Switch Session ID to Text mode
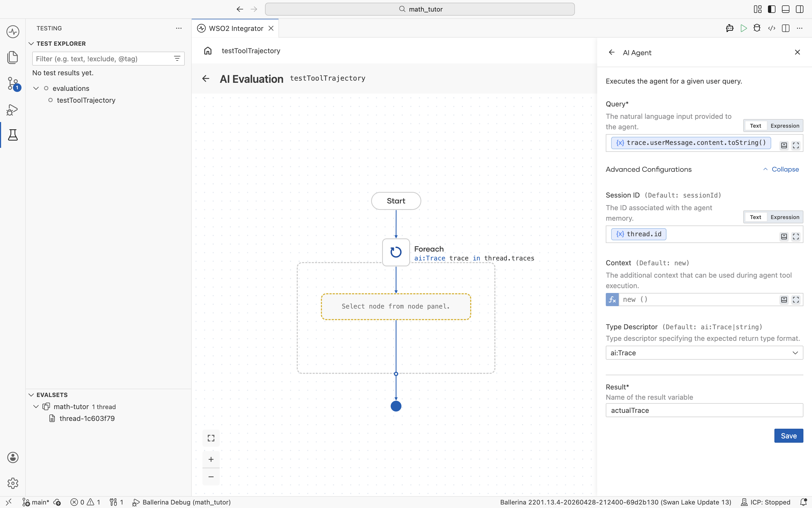Viewport: 812px width, 508px height. click(x=756, y=217)
